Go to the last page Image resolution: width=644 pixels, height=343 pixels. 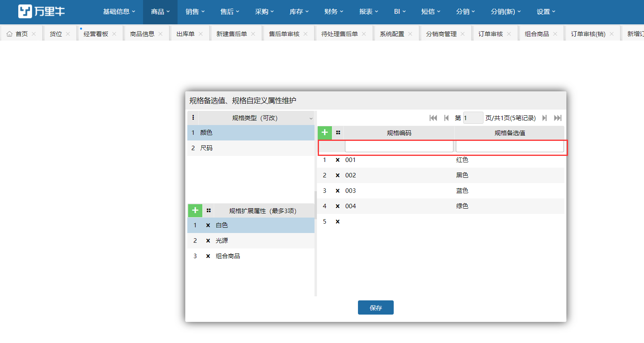tap(558, 118)
